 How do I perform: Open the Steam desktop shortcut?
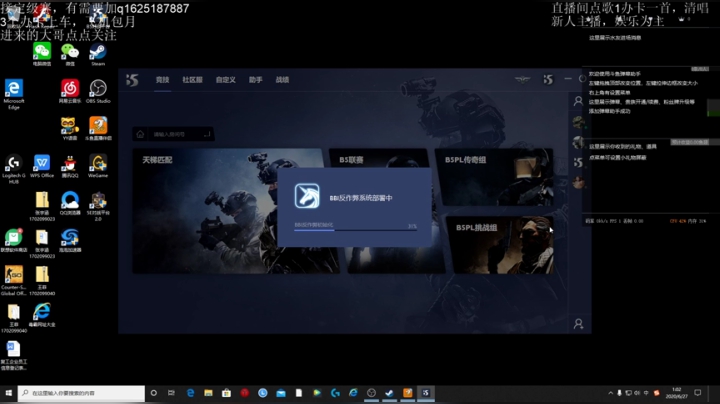pyautogui.click(x=98, y=54)
